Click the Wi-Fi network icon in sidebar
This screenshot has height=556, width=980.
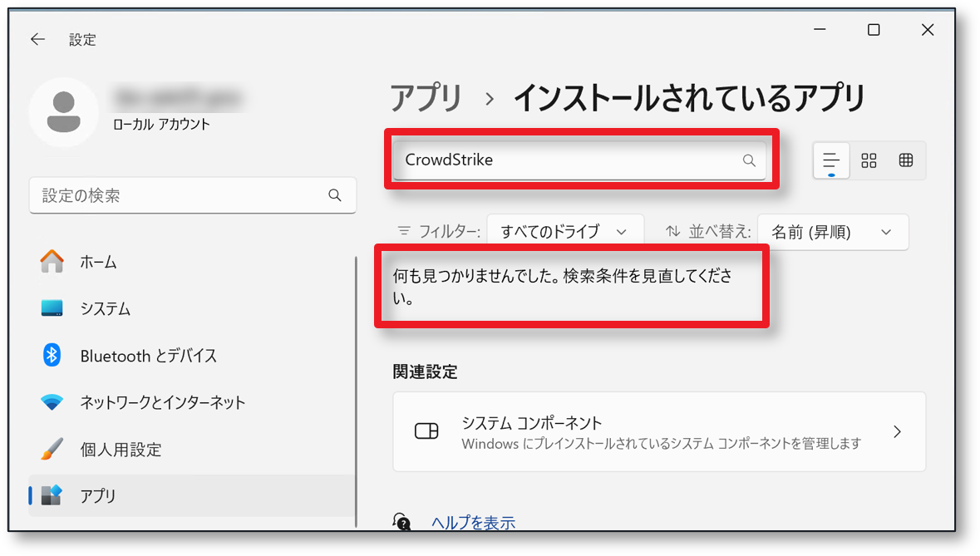pos(52,401)
